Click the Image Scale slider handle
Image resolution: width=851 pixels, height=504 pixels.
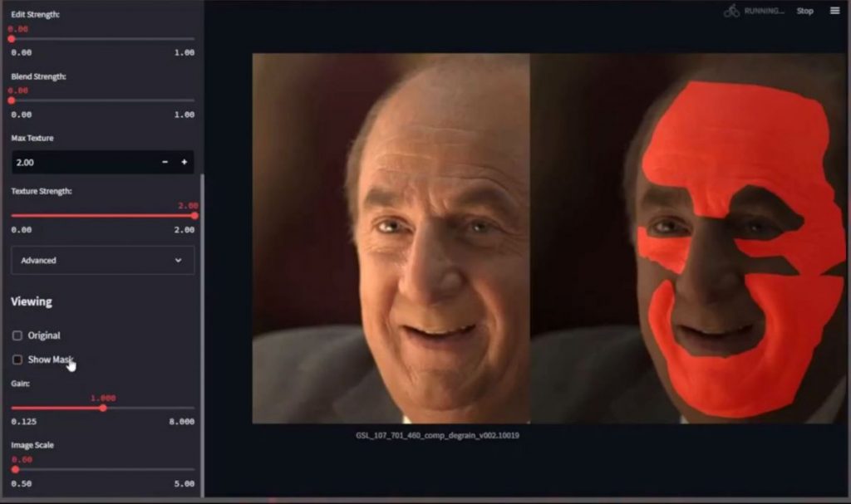tap(15, 469)
